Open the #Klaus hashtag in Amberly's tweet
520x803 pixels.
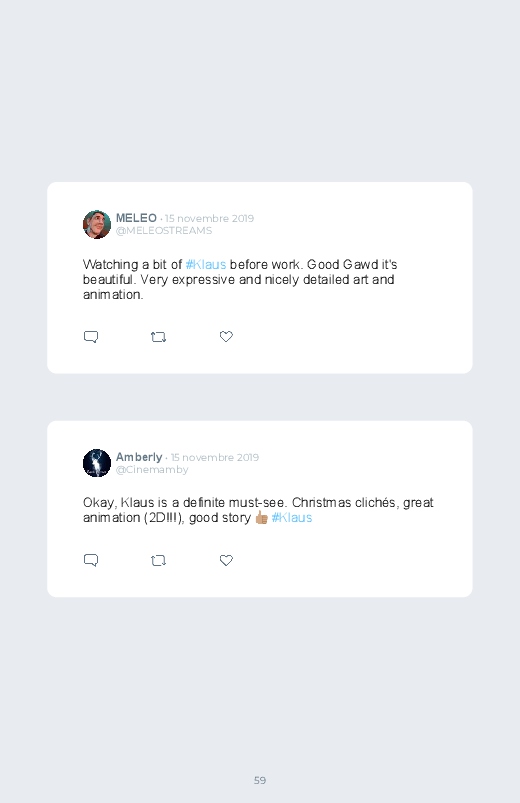292,518
